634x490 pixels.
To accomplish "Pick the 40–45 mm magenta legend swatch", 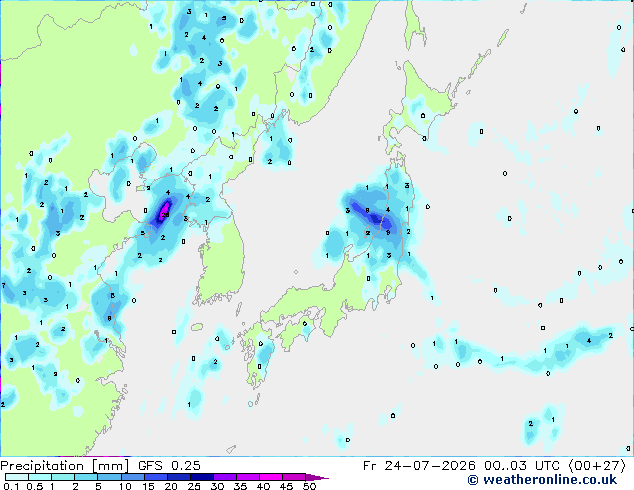I will click(x=271, y=477).
